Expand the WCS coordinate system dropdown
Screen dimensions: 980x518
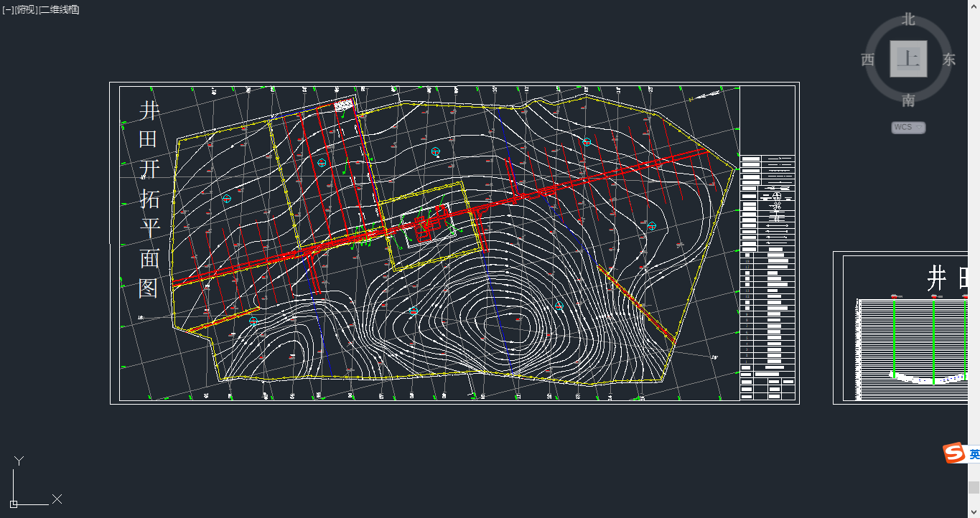pos(908,128)
